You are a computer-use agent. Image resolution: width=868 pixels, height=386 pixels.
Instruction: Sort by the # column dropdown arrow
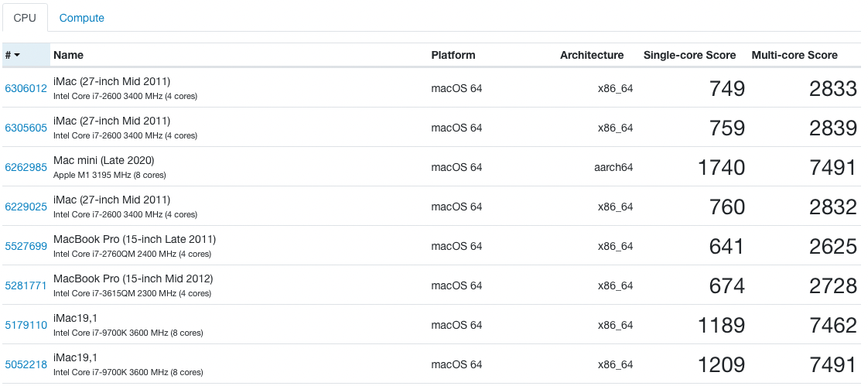pyautogui.click(x=17, y=56)
